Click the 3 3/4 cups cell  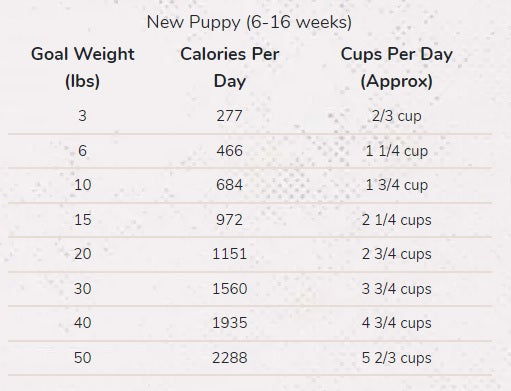(397, 289)
